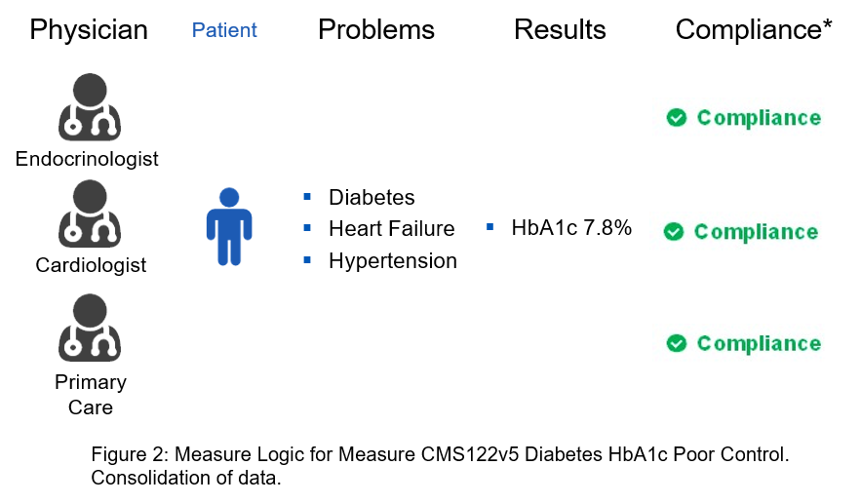Select the Diabetes problem entry
861x504 pixels.
pyautogui.click(x=372, y=197)
